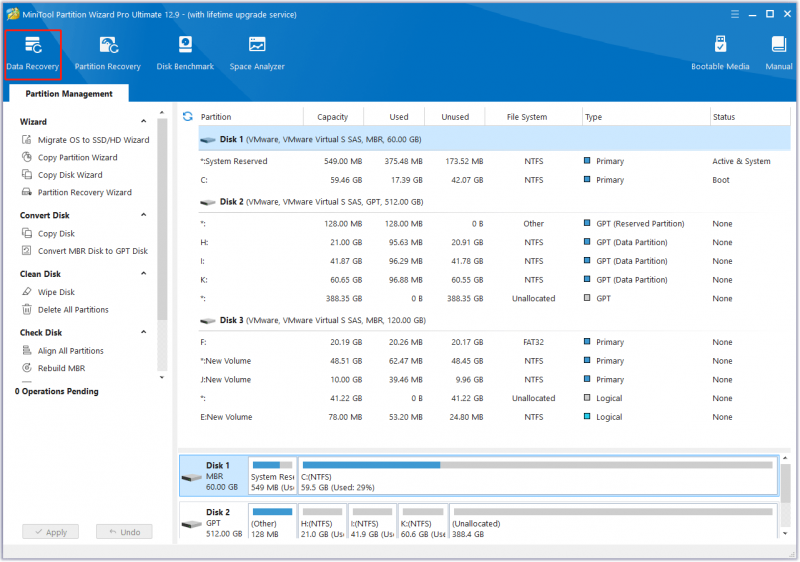Click the GPT (Reserved Partition) type cell

640,223
